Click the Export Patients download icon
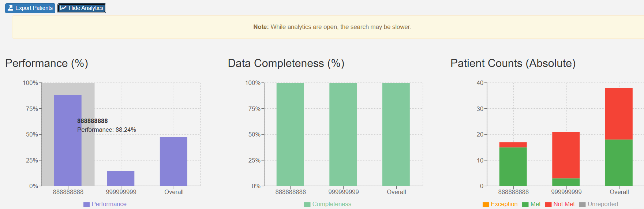The height and width of the screenshot is (209, 644). coord(10,8)
